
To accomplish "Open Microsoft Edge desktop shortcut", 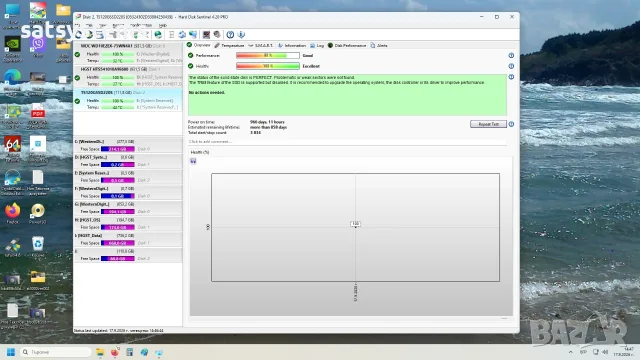I will click(12, 82).
